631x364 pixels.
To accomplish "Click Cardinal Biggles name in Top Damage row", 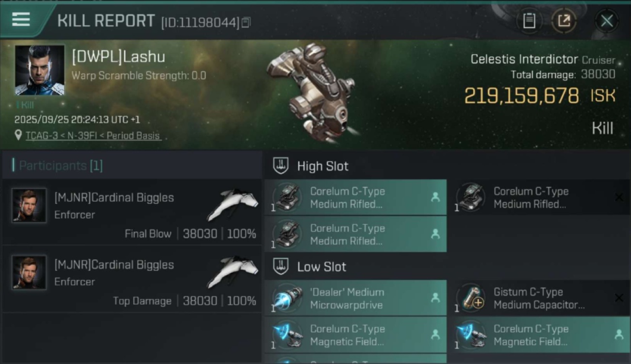I will point(114,265).
